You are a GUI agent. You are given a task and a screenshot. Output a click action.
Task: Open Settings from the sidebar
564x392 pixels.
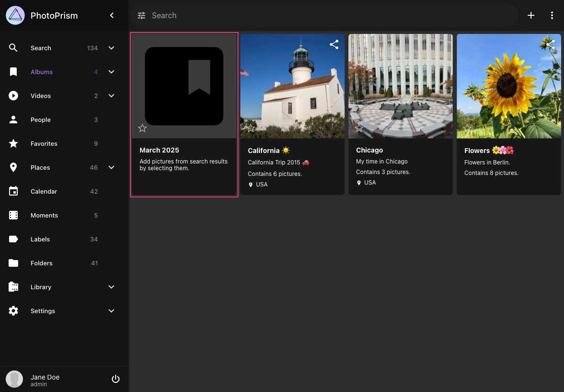tap(43, 311)
